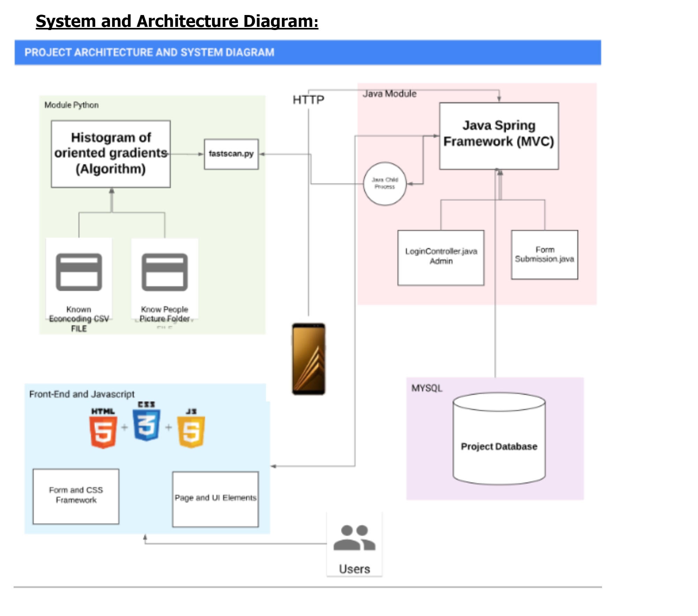The image size is (698, 616).
Task: Click the MYSQL label
Action: pyautogui.click(x=426, y=388)
